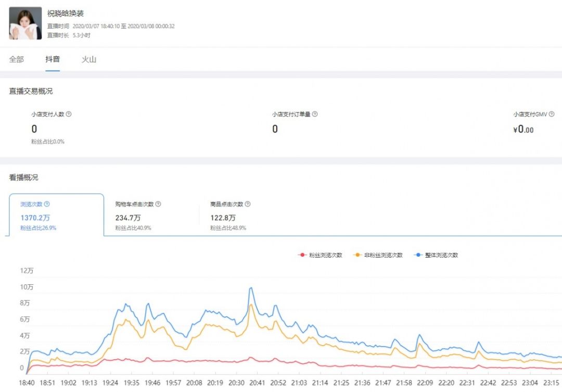This screenshot has height=392, width=562.
Task: Click help icon next to 购物车点击次数
Action: coord(158,205)
